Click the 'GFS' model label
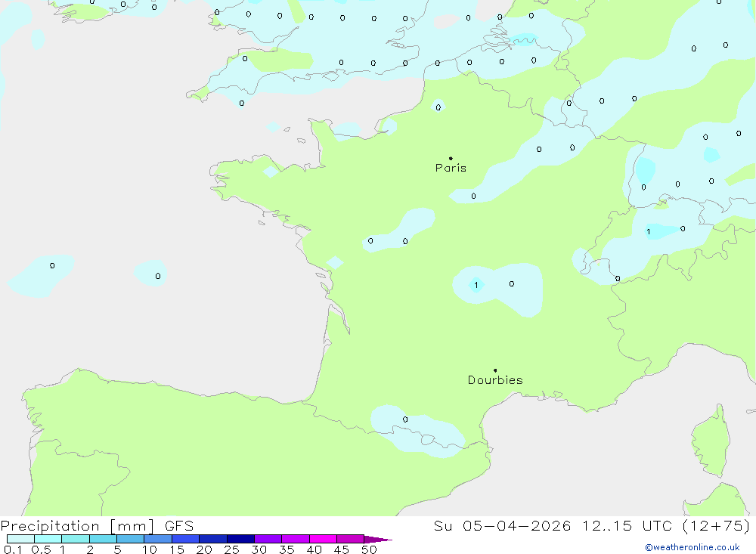 coord(179,526)
